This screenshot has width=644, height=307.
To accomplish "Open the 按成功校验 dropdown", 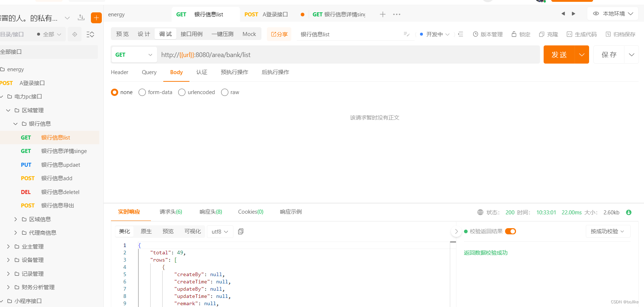I will coord(608,231).
